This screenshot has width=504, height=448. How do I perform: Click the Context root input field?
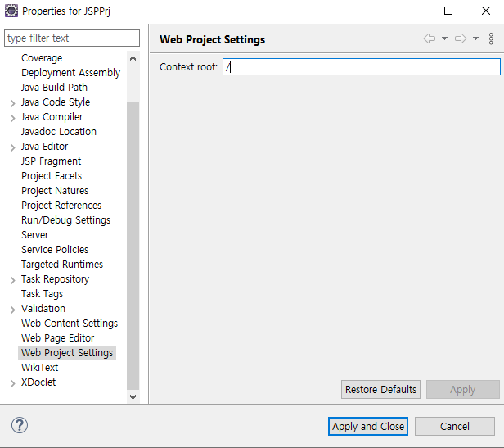[x=362, y=66]
